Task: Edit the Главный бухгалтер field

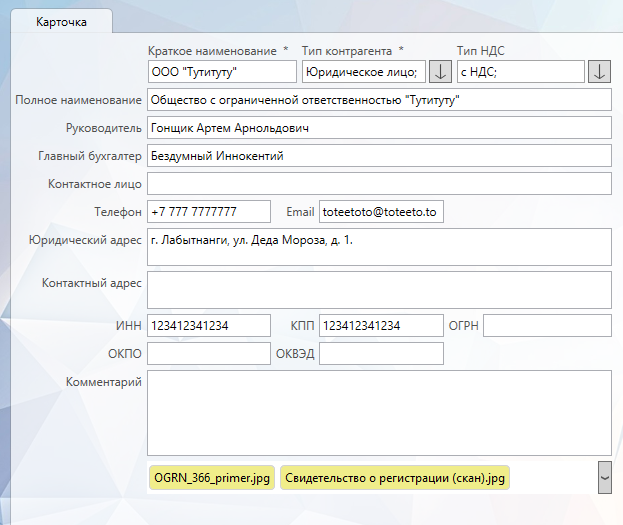Action: coord(378,156)
